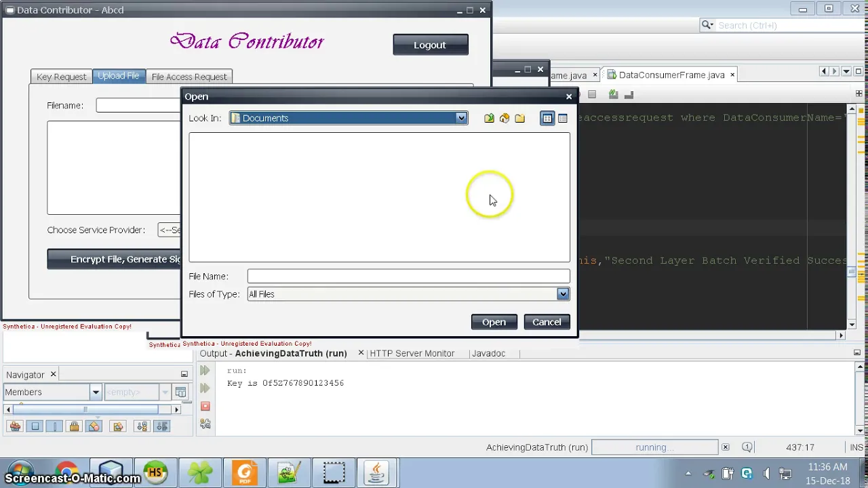Show the opened documents list arrow
868x488 pixels.
coord(846,71)
